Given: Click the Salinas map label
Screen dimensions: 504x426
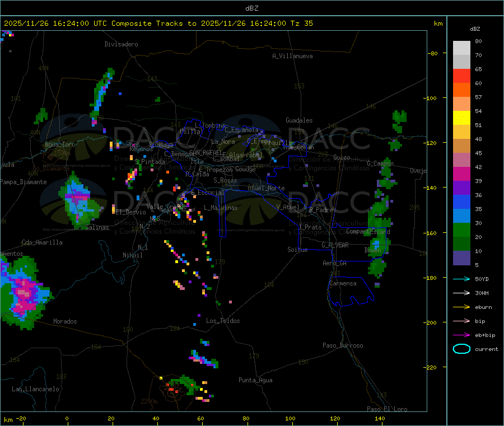Looking at the screenshot, I should [x=97, y=227].
